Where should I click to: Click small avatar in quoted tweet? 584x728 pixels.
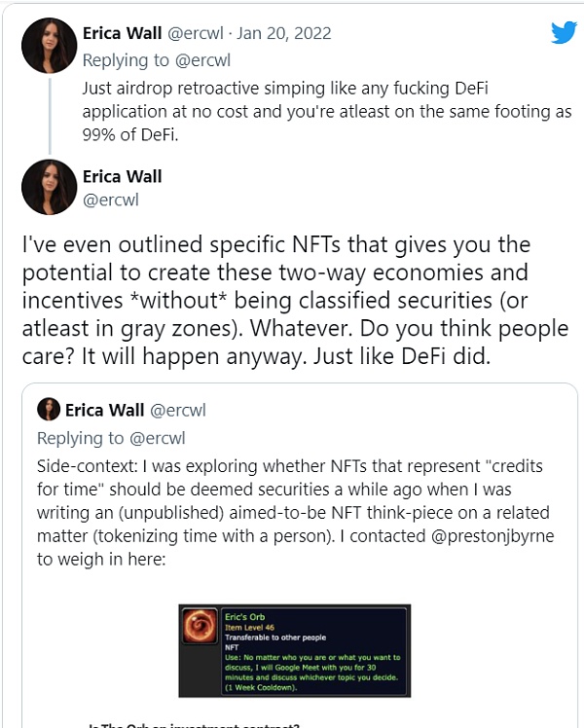[51, 409]
